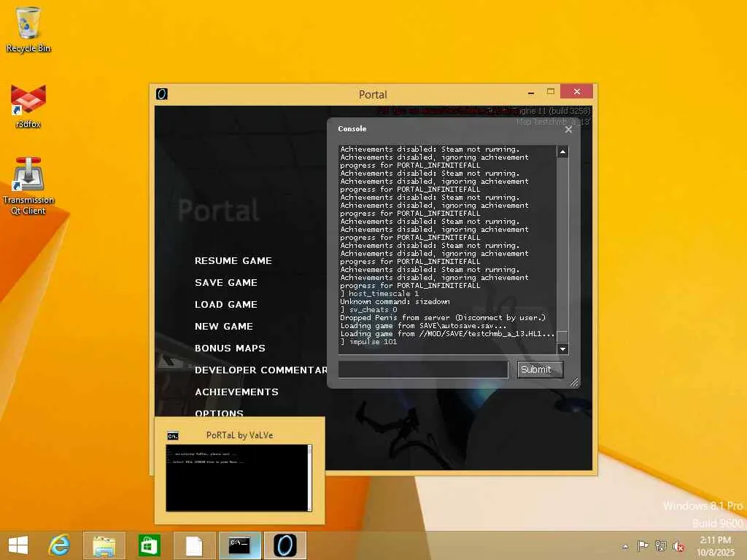
Task: Click the Console panel title text
Action: (352, 128)
